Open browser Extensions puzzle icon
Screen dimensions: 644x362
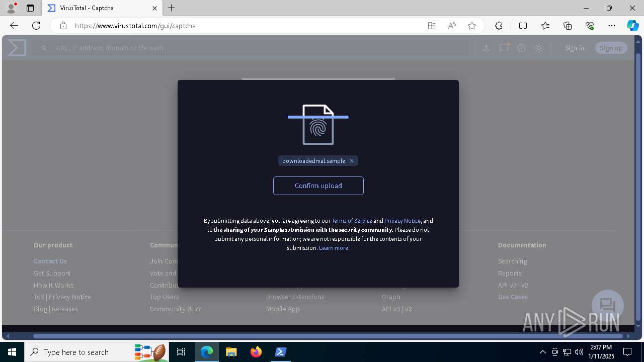coord(499,26)
